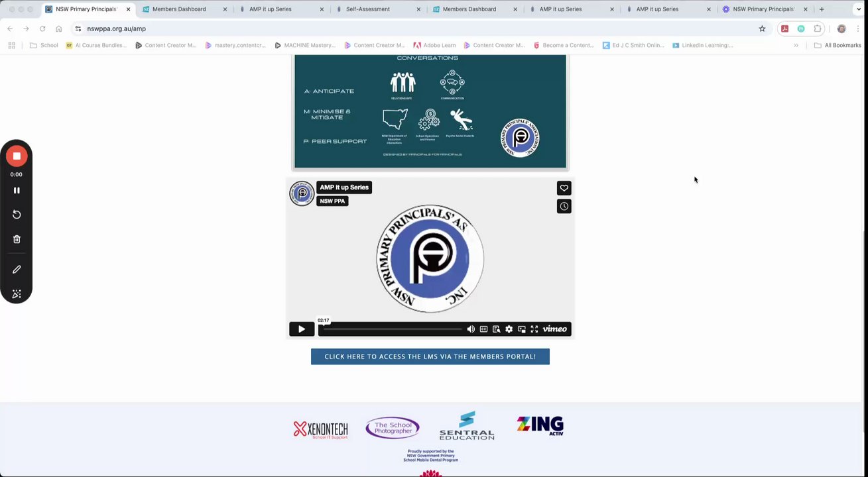This screenshot has height=477, width=868.
Task: Mute the Vimeo video volume
Action: pos(471,329)
